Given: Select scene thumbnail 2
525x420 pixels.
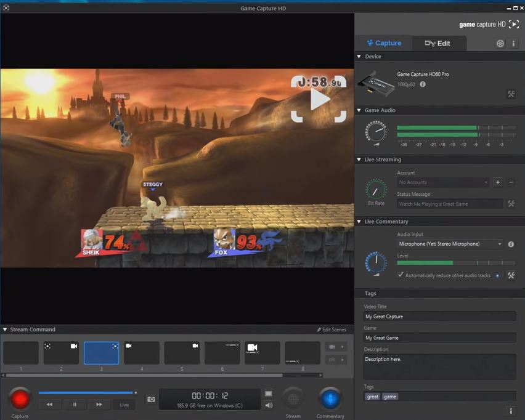Looking at the screenshot, I should (61, 353).
